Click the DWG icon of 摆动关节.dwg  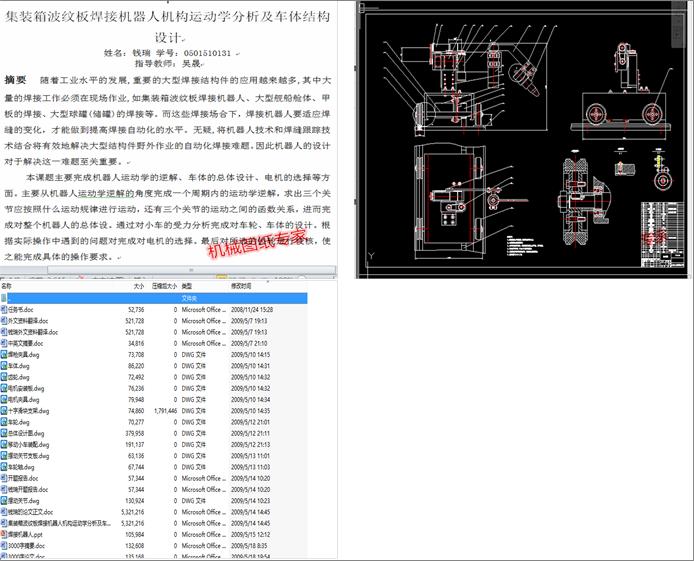pos(4,501)
